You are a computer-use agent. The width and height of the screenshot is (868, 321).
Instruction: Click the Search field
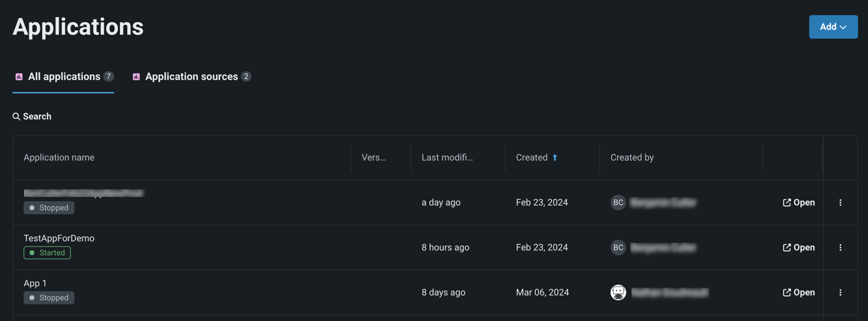coord(37,117)
